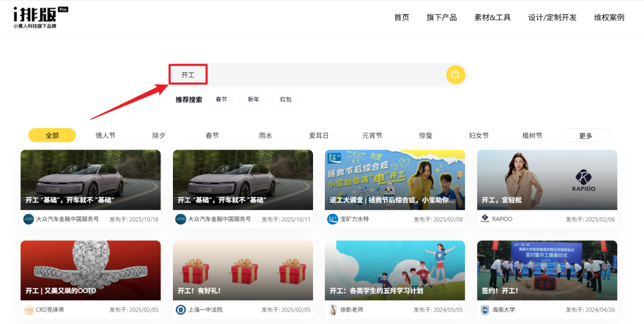
Task: Open the 开工，宜轻松 article thumbnail
Action: (547, 180)
